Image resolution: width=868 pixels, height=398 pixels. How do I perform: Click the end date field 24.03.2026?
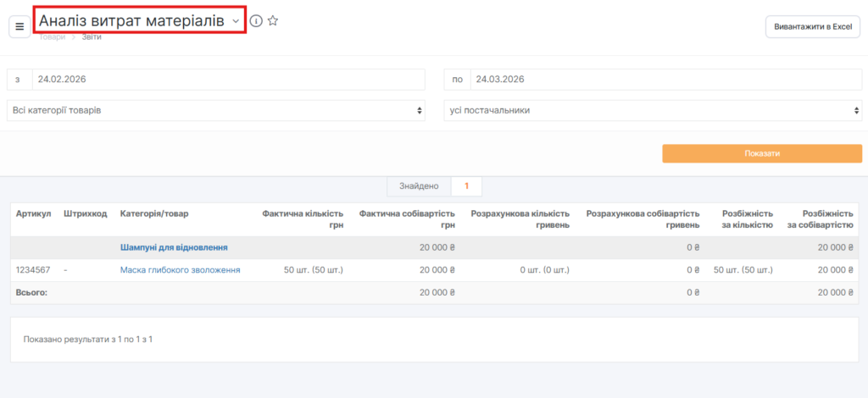point(665,80)
